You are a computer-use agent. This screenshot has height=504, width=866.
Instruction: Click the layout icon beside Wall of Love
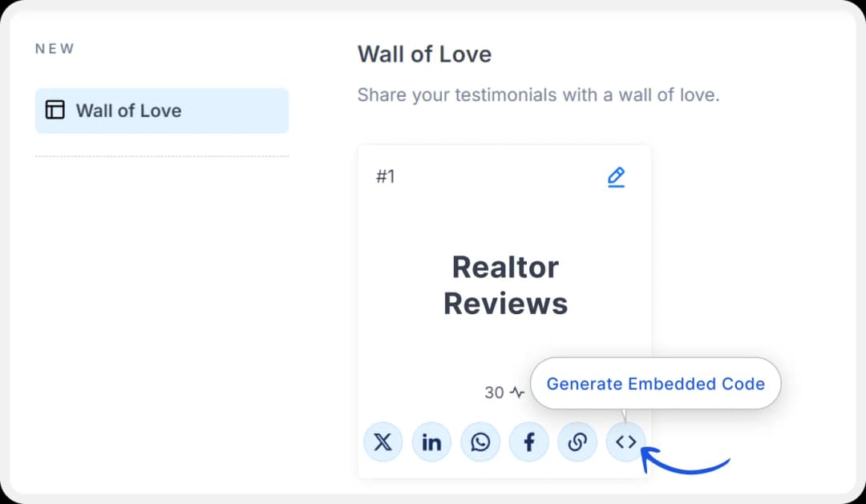[x=54, y=111]
